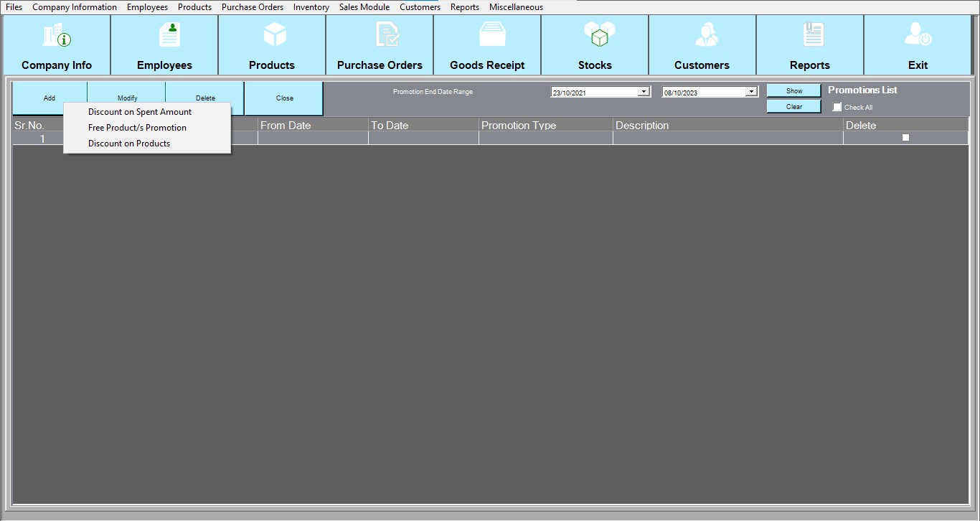980x521 pixels.
Task: Click the Exit toolbar icon
Action: tap(918, 35)
